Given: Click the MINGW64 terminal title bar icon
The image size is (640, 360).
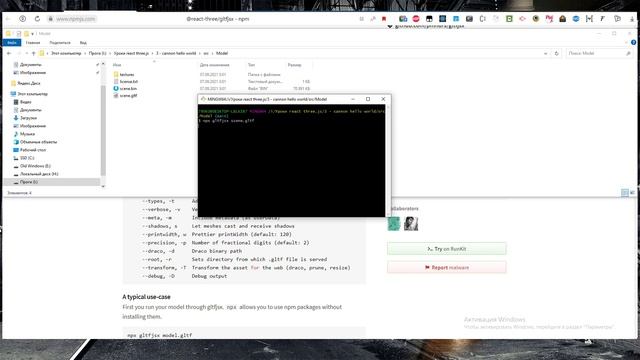Looking at the screenshot, I should 203,99.
